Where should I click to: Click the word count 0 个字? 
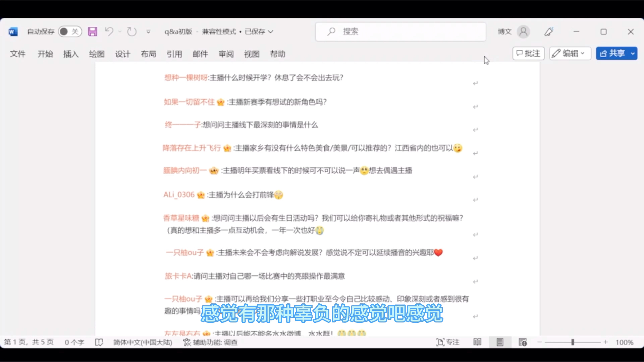74,342
